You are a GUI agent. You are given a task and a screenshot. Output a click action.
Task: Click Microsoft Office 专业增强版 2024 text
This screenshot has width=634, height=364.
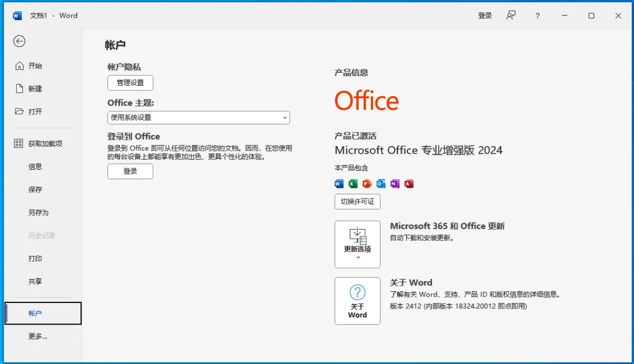point(419,150)
